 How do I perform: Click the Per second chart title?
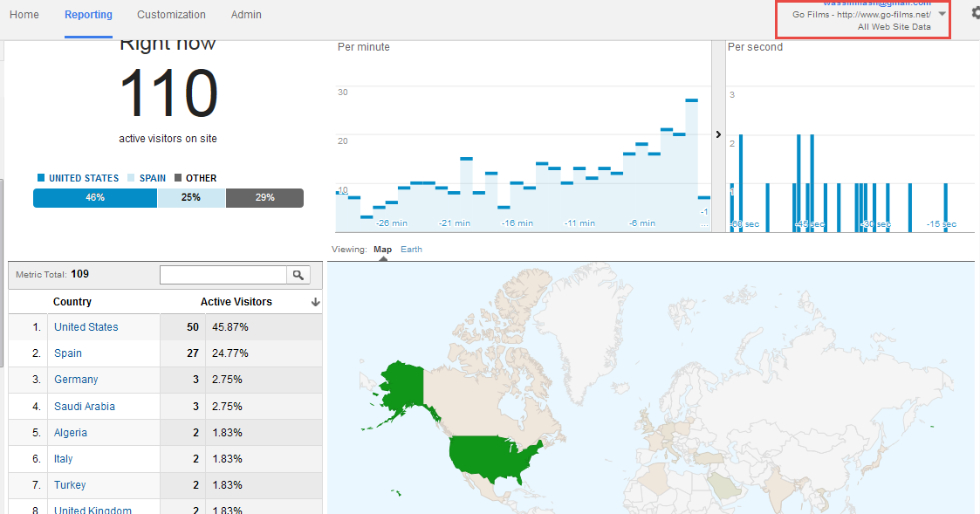[755, 47]
